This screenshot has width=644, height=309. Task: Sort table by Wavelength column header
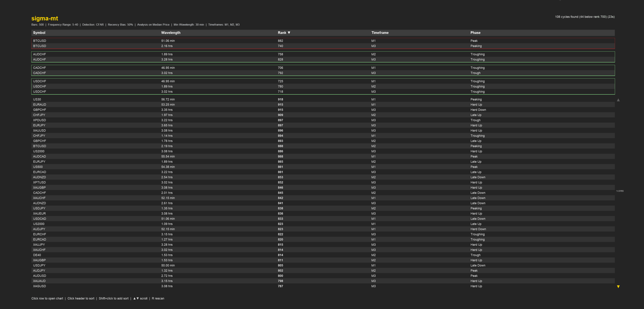point(171,33)
